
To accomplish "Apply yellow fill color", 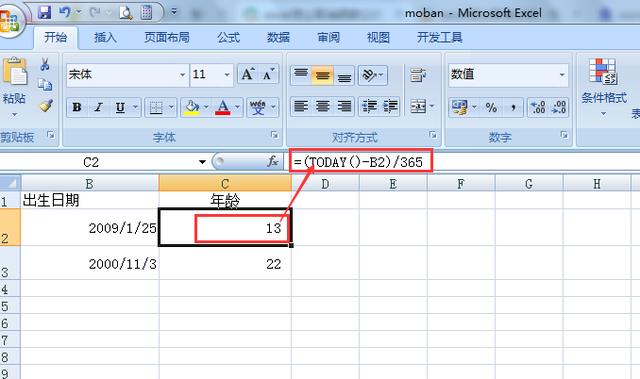I will (191, 107).
